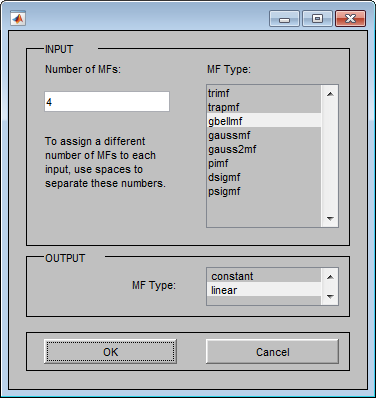Pick psigmf from the MF Type list

coord(264,191)
